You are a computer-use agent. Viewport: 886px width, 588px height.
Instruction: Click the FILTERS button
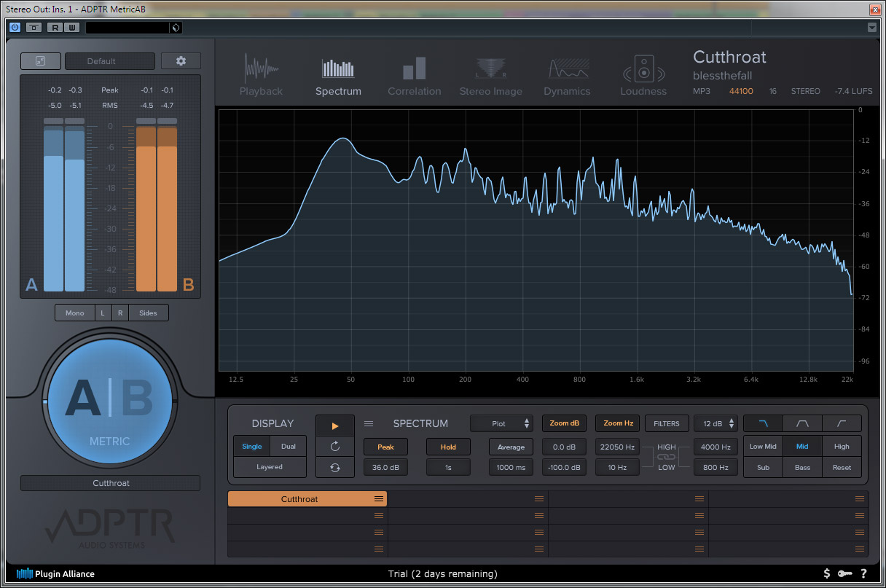(667, 423)
